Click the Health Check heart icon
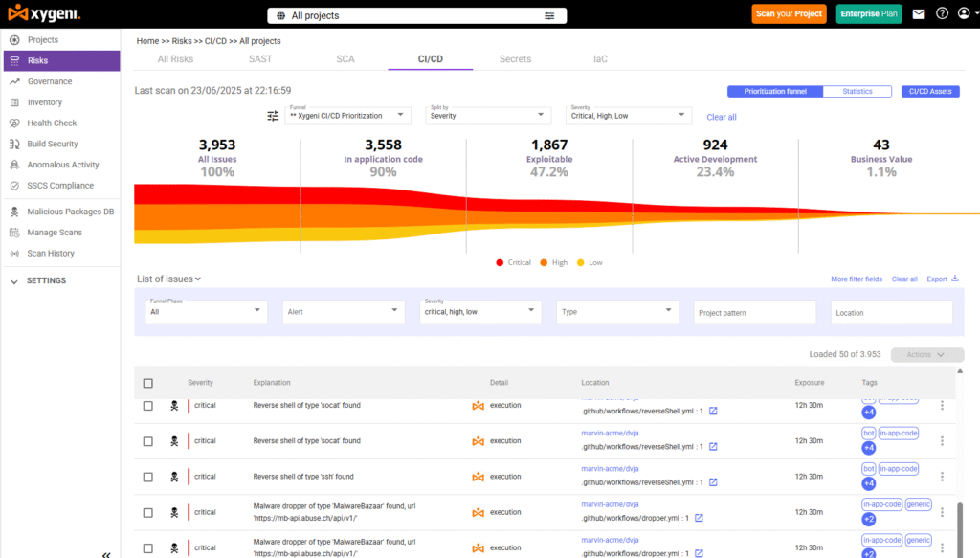 (x=14, y=123)
